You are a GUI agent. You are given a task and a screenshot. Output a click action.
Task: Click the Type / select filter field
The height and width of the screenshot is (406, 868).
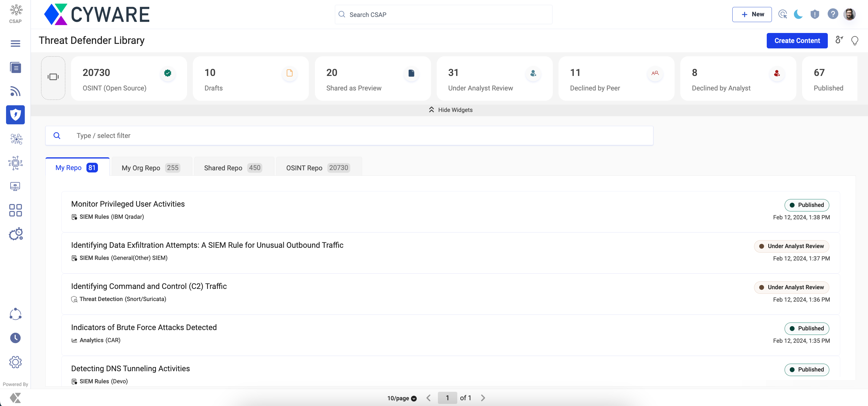349,136
